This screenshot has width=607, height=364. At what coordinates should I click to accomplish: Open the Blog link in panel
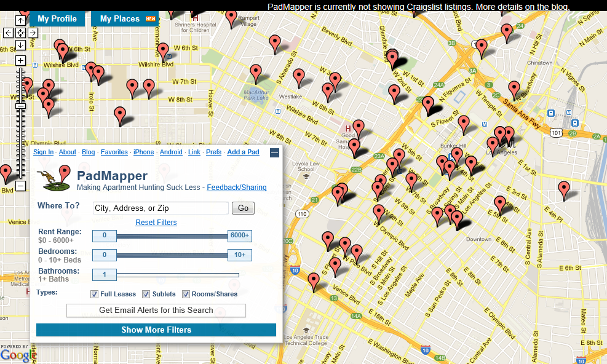click(x=89, y=152)
